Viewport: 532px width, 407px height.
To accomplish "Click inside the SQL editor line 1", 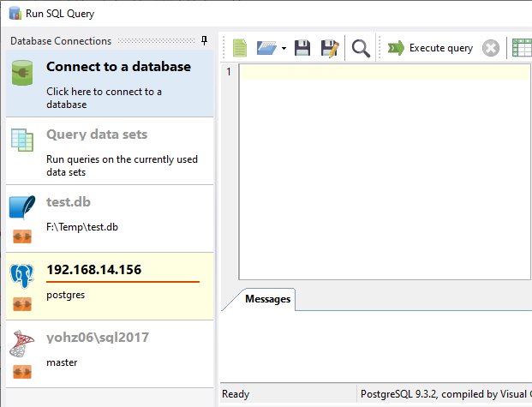I will 385,72.
